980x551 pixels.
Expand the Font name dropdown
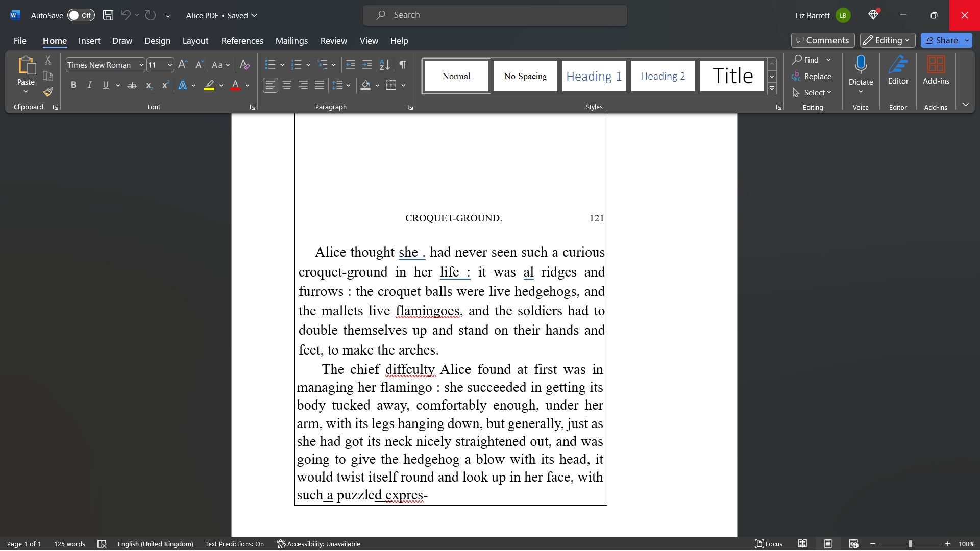pos(140,65)
